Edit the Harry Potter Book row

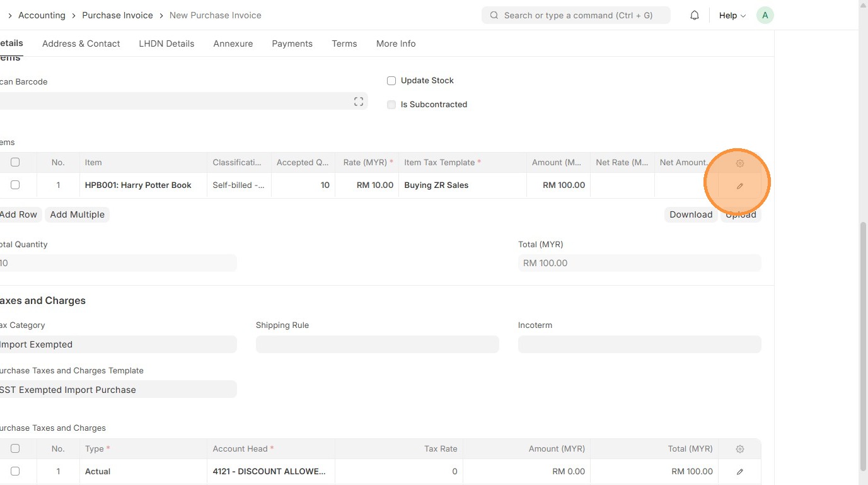point(740,185)
